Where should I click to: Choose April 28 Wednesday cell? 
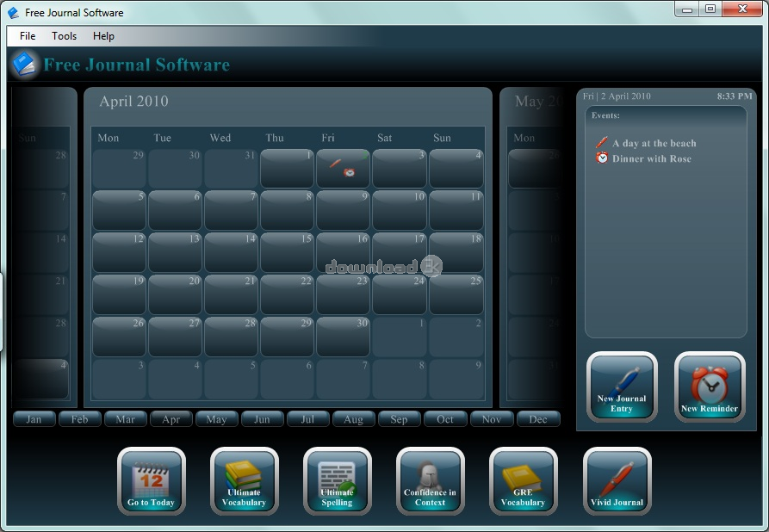231,337
